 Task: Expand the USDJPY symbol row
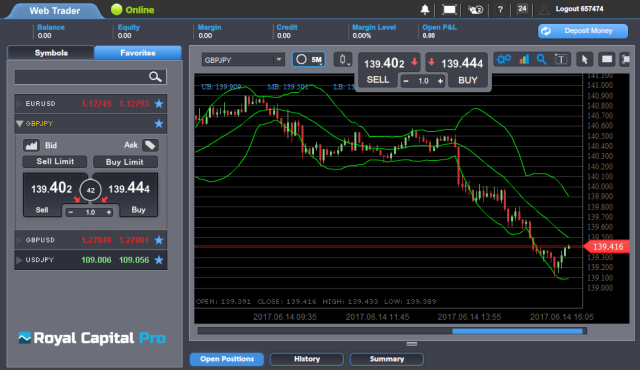tap(91, 260)
